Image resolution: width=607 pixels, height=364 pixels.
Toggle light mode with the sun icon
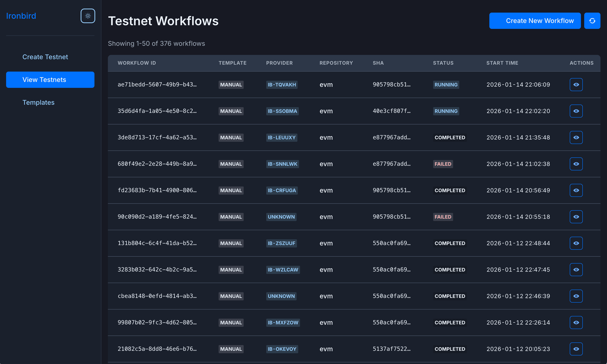[88, 16]
